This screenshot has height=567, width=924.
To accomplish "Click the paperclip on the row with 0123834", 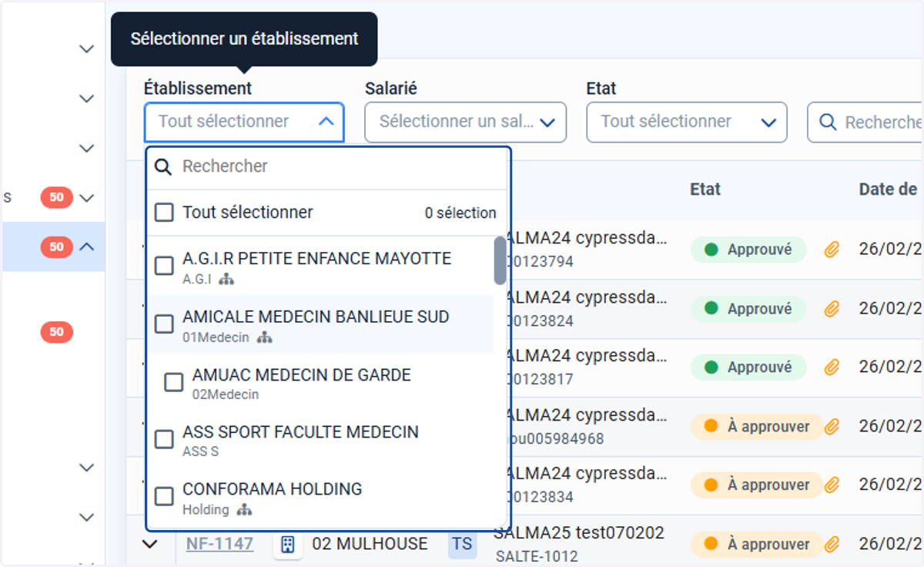I will (832, 485).
